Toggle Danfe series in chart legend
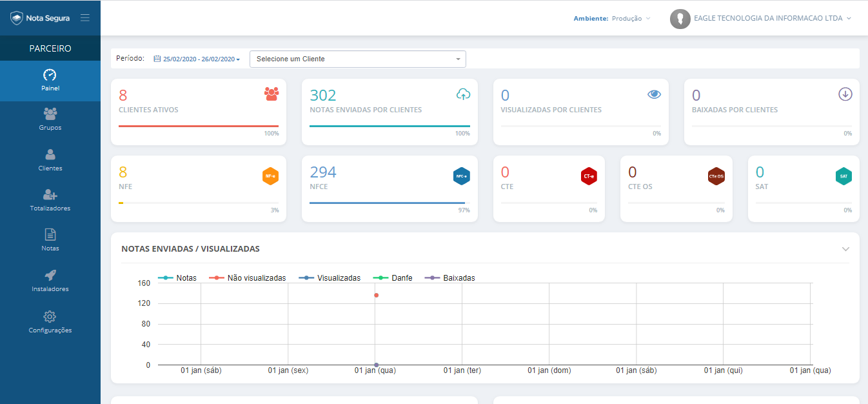This screenshot has width=868, height=404. coord(393,278)
